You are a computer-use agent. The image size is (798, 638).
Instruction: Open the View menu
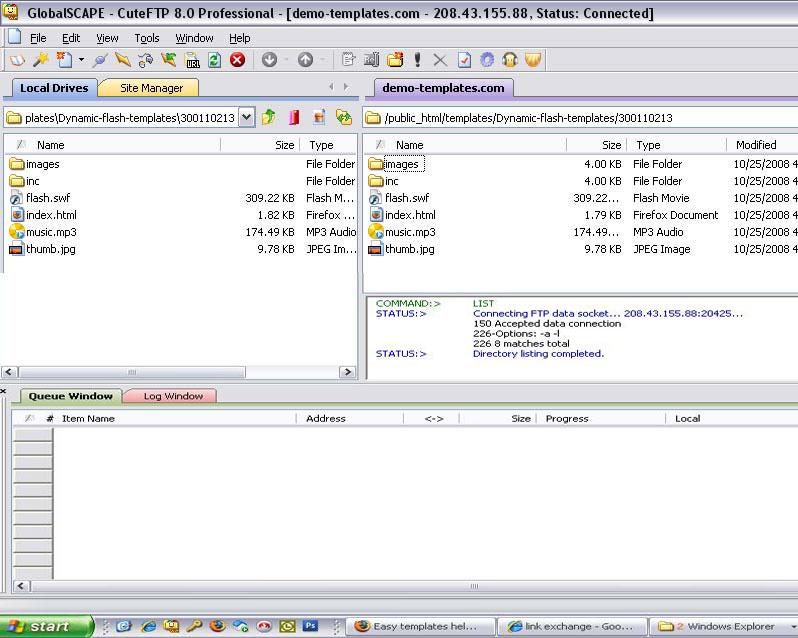point(107,38)
